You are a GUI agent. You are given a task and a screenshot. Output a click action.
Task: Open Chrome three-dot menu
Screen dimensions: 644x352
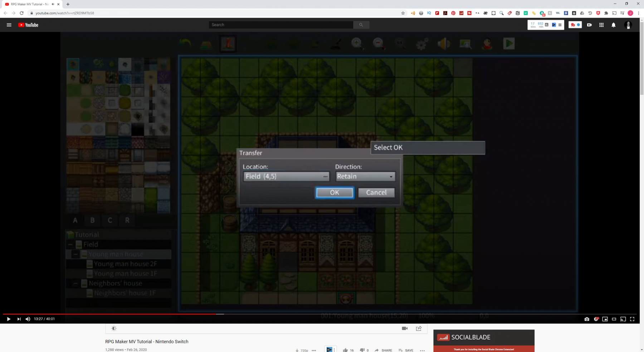tap(638, 13)
